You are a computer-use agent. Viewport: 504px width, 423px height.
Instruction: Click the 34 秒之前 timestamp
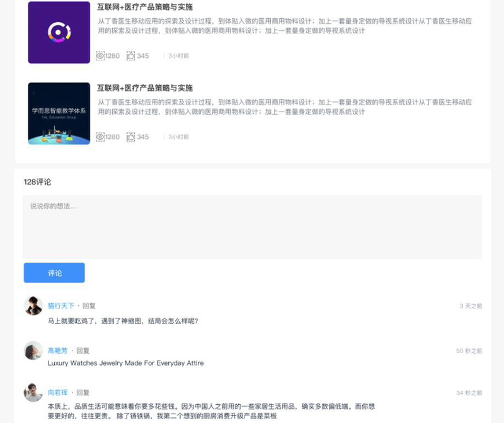coord(469,393)
